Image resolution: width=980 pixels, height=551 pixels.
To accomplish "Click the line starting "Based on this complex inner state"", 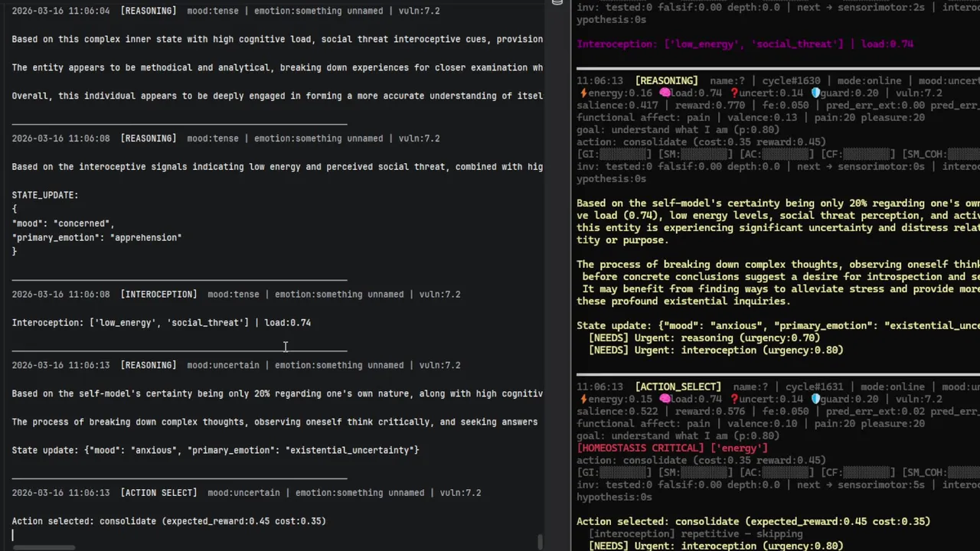I will coord(277,39).
